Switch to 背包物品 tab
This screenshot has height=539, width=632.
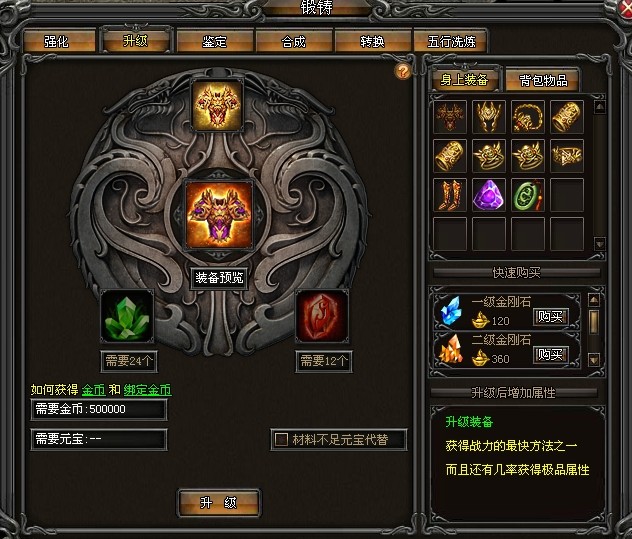click(x=543, y=80)
